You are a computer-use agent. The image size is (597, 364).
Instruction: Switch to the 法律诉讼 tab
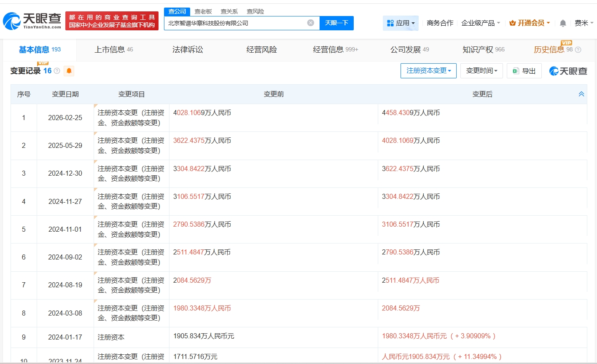pos(188,50)
